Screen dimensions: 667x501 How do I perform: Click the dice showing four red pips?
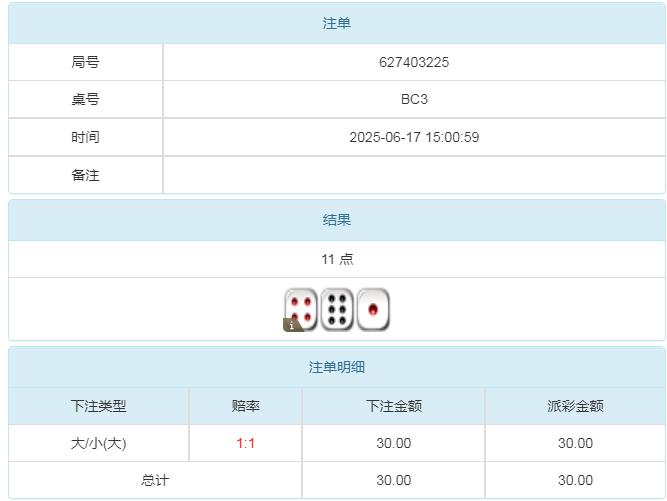click(x=302, y=309)
